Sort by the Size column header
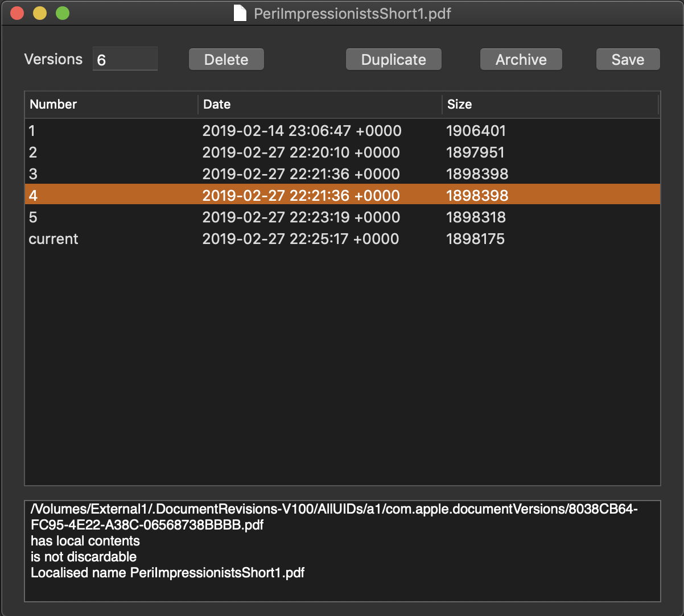 click(x=550, y=104)
